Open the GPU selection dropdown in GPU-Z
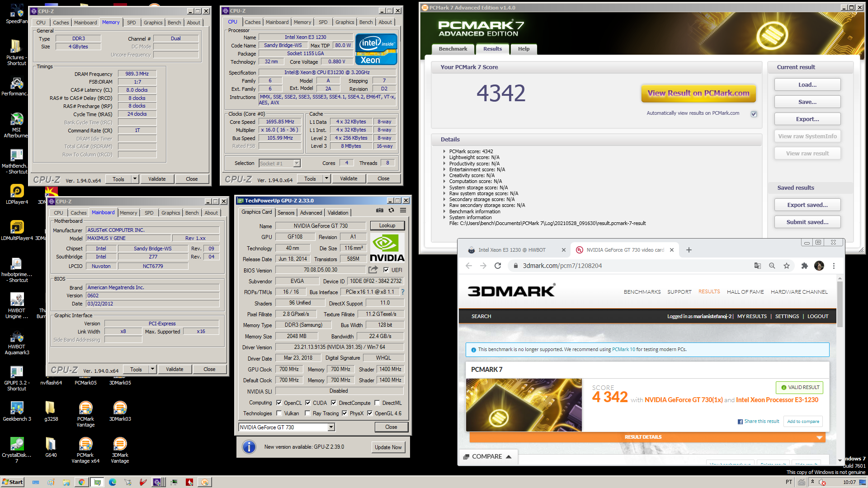Image resolution: width=868 pixels, height=488 pixels. 331,427
